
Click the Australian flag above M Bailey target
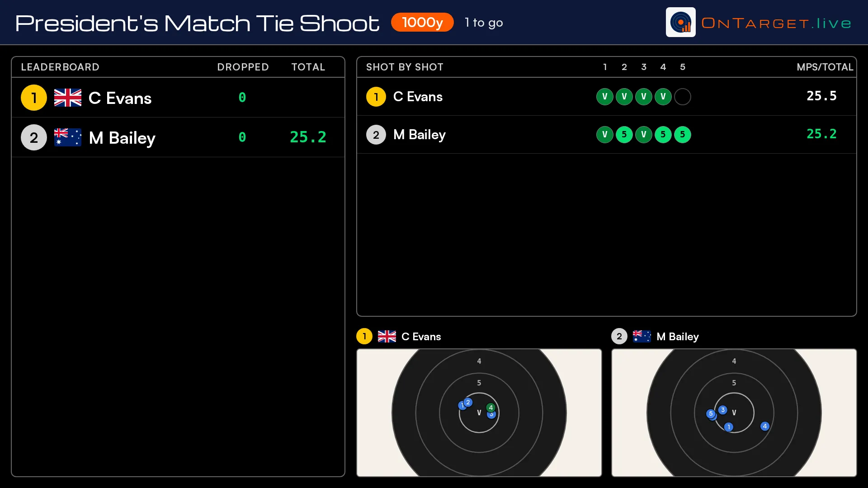tap(642, 337)
